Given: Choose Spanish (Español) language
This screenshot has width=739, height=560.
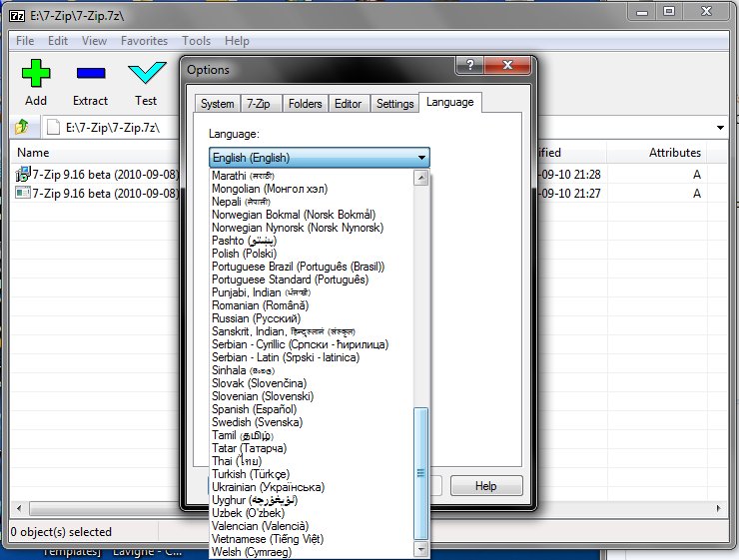Looking at the screenshot, I should coord(311,409).
